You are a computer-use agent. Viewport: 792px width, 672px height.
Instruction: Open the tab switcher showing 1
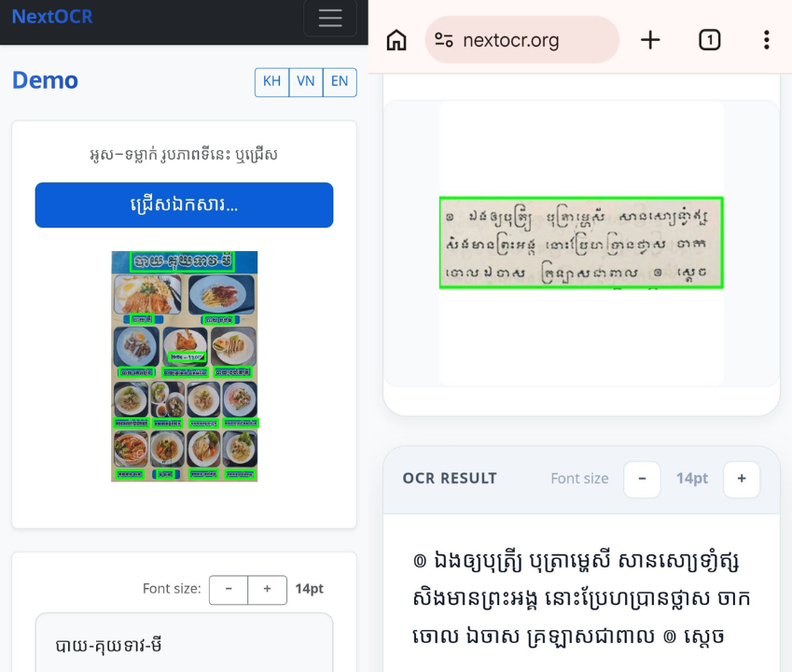click(x=710, y=40)
